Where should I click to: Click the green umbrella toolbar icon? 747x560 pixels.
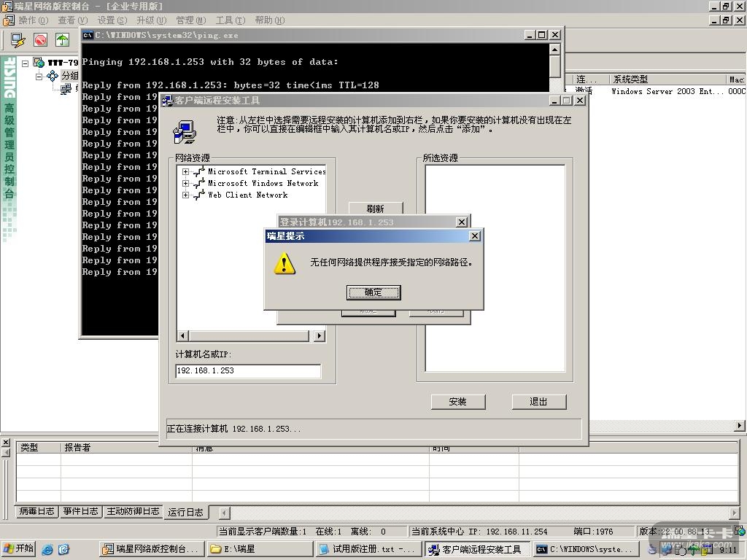click(63, 40)
